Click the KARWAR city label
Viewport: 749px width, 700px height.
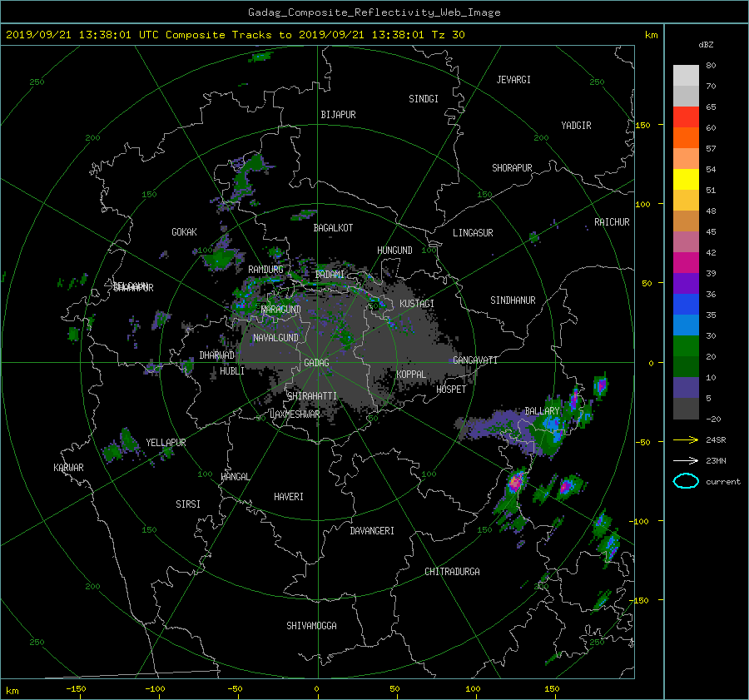(x=69, y=468)
